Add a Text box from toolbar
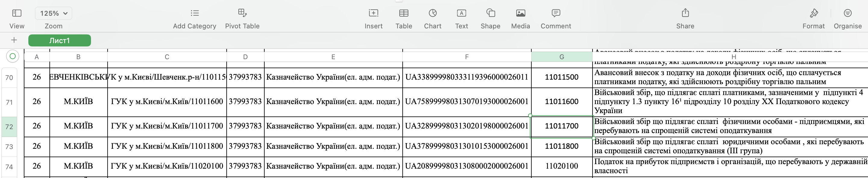868x178 pixels. tap(461, 14)
